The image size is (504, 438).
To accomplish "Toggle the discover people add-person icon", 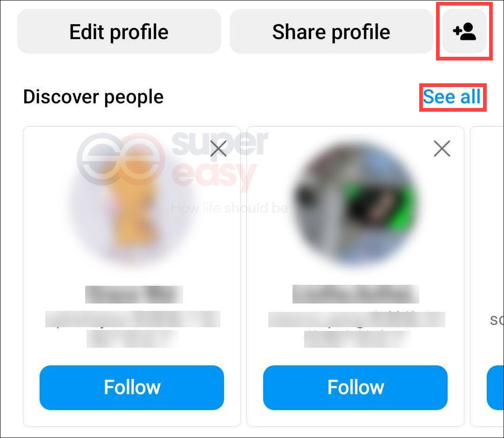I will 464,31.
